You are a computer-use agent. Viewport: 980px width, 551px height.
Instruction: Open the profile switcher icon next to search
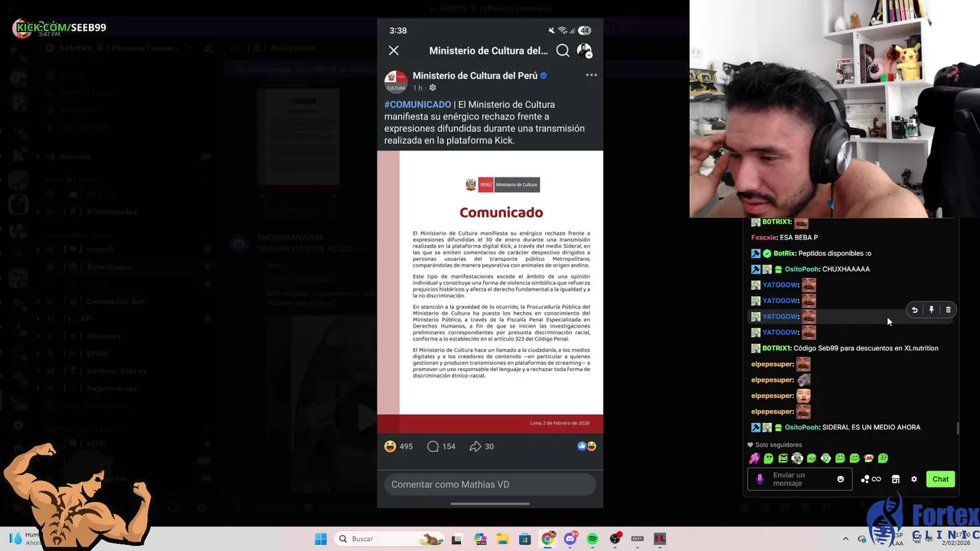[x=584, y=51]
